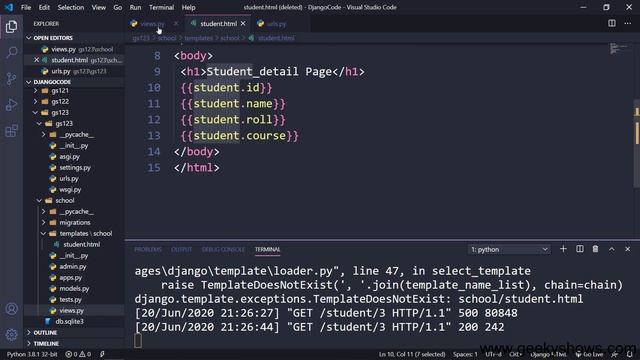
Task: Open the Accounts menu icon
Action: point(11,309)
